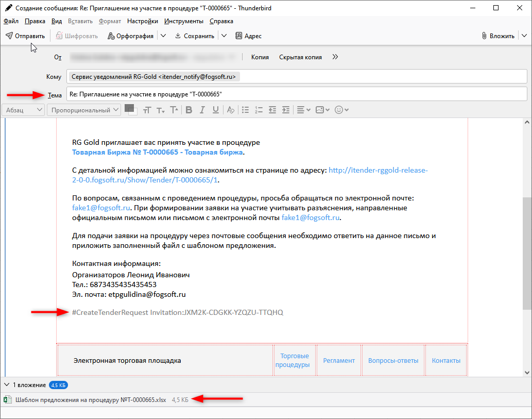
Task: Click into the Тема subject field
Action: tap(296, 94)
